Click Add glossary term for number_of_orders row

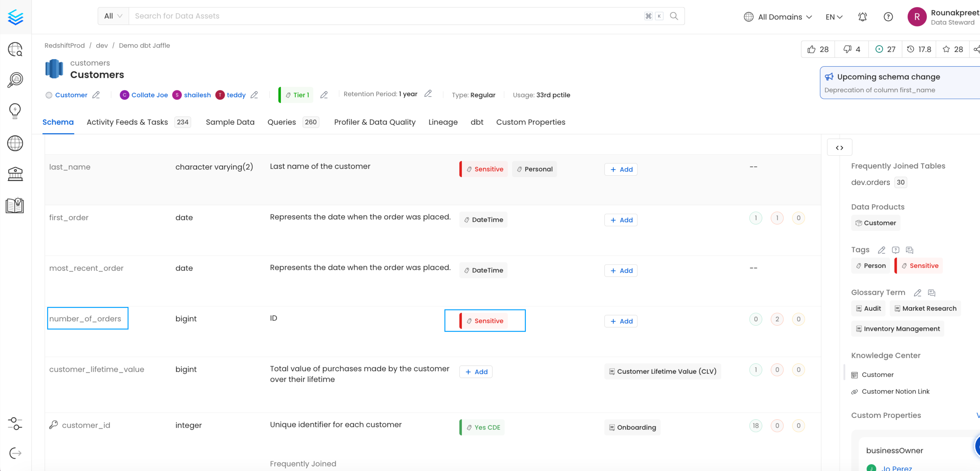pyautogui.click(x=621, y=321)
